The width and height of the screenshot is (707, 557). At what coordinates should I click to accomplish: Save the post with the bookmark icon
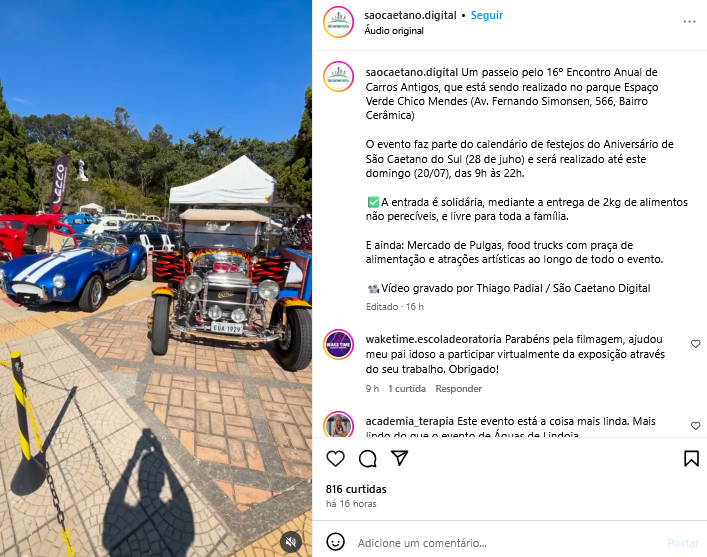point(691,458)
